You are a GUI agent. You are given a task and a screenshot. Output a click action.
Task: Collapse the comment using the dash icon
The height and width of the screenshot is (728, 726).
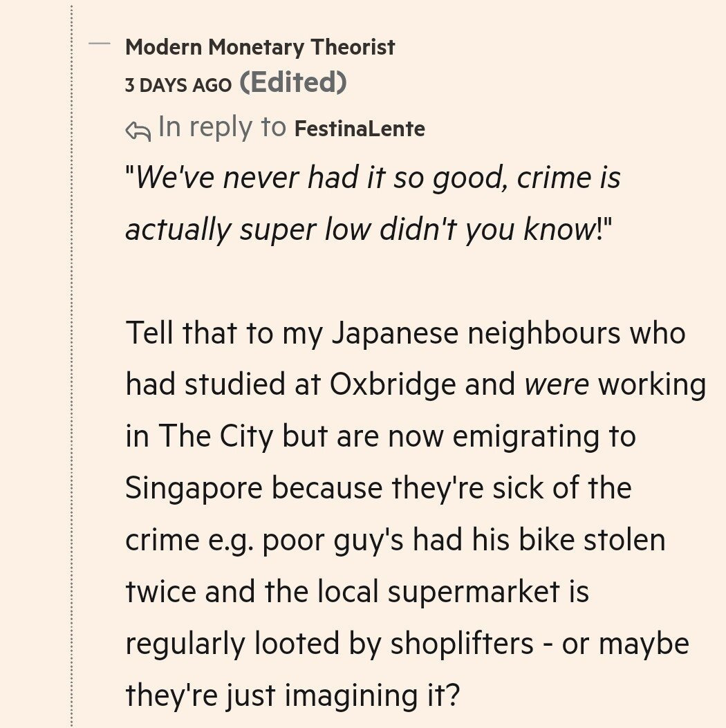coord(100,44)
